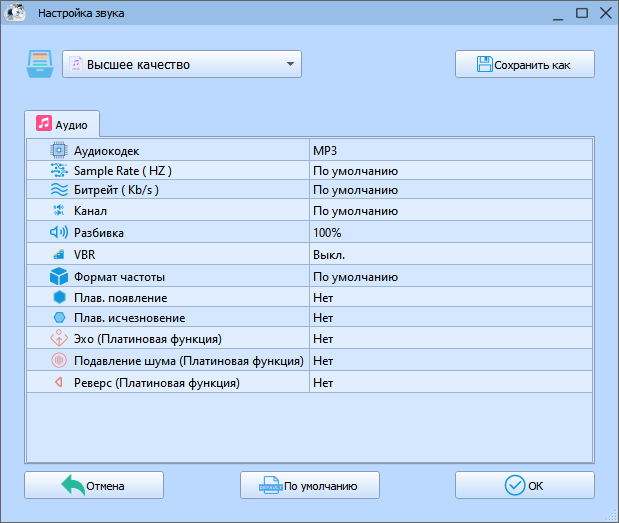Click the По умолчанию reset button
Image resolution: width=619 pixels, height=523 pixels.
pyautogui.click(x=310, y=485)
